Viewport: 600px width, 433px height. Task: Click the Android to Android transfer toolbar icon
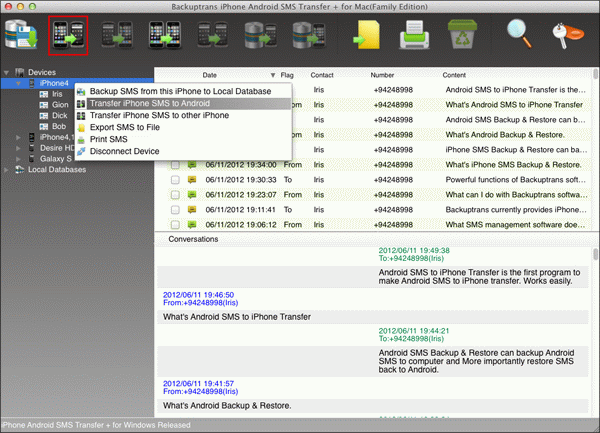click(212, 35)
